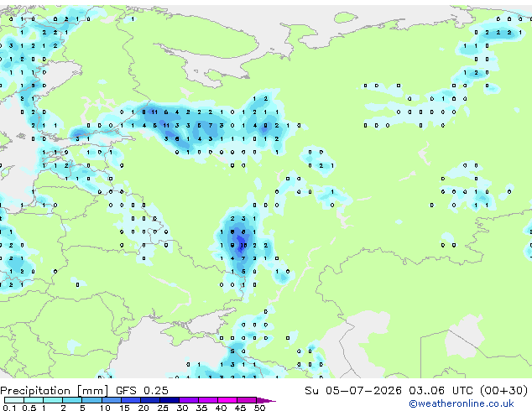Screen dimensions: 532x411
Task: Click the lightest 0.1–0.5 mm legend swatch
Action: pyautogui.click(x=14, y=400)
